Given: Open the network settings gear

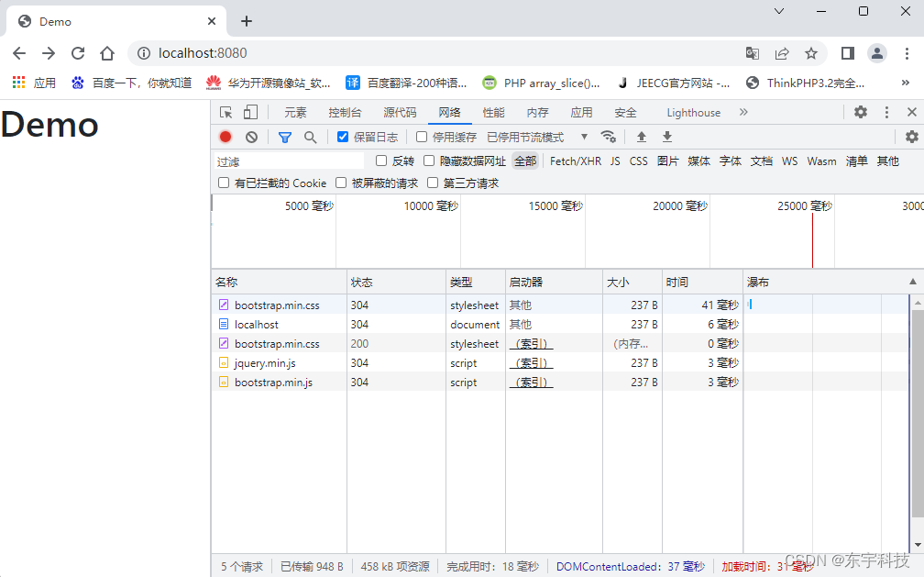Looking at the screenshot, I should [912, 137].
